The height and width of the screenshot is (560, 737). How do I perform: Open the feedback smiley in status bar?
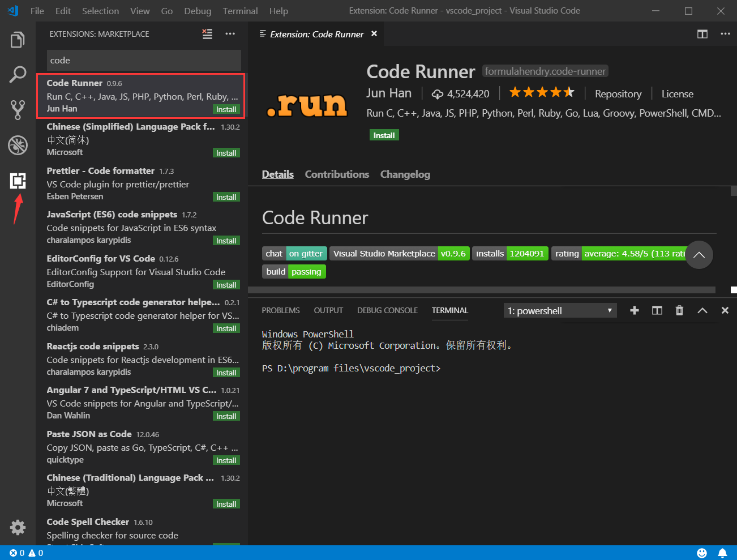[702, 553]
